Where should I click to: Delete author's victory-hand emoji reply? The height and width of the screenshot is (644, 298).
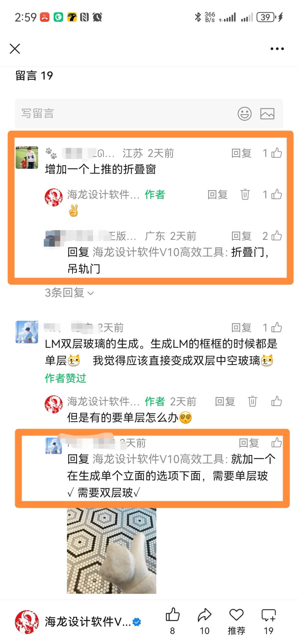[x=245, y=194]
